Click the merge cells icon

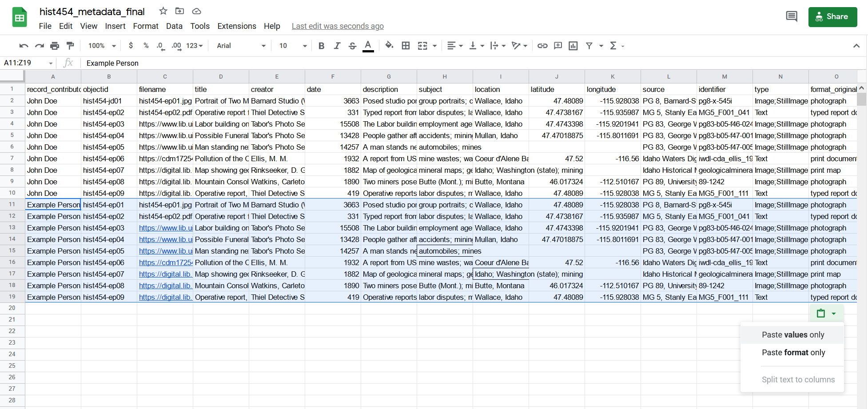pyautogui.click(x=422, y=46)
